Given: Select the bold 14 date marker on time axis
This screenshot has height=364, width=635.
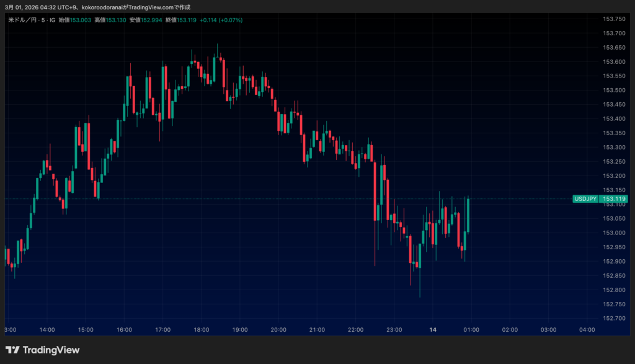Looking at the screenshot, I should tap(433, 329).
